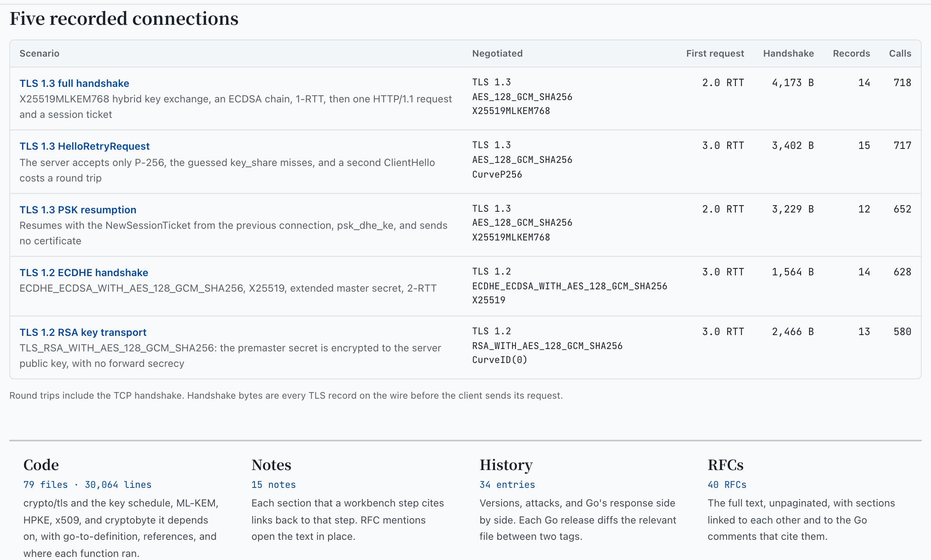Click the 628 calls value

pos(902,272)
